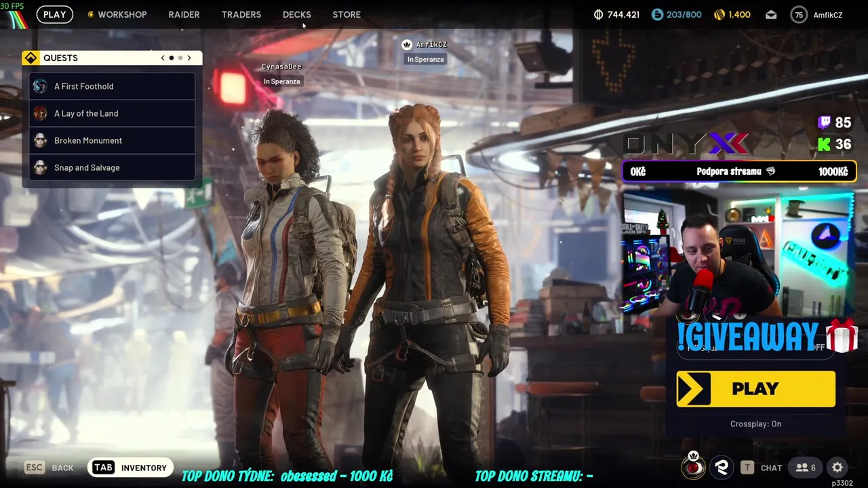Select the red-eye party leader avatar
The height and width of the screenshot is (488, 868).
tap(693, 466)
